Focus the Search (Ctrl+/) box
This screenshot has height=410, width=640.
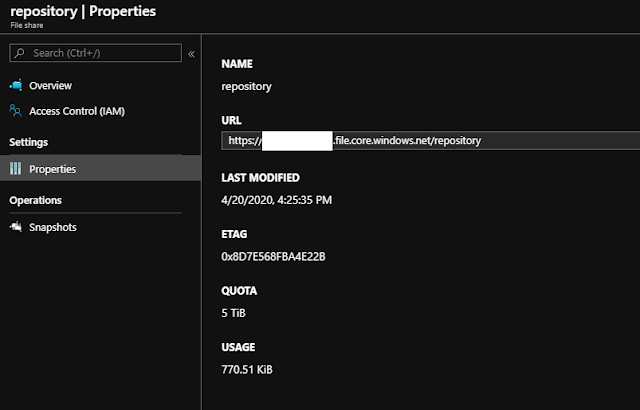(100, 53)
